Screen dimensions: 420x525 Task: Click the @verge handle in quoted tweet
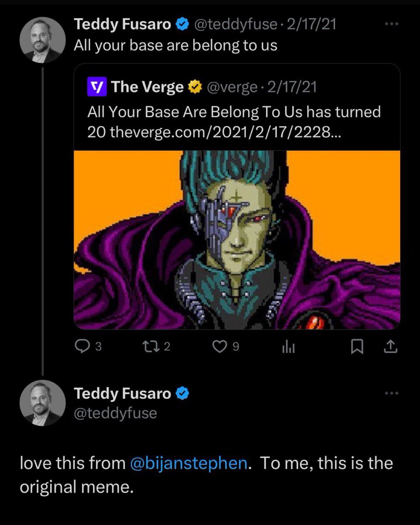[231, 87]
